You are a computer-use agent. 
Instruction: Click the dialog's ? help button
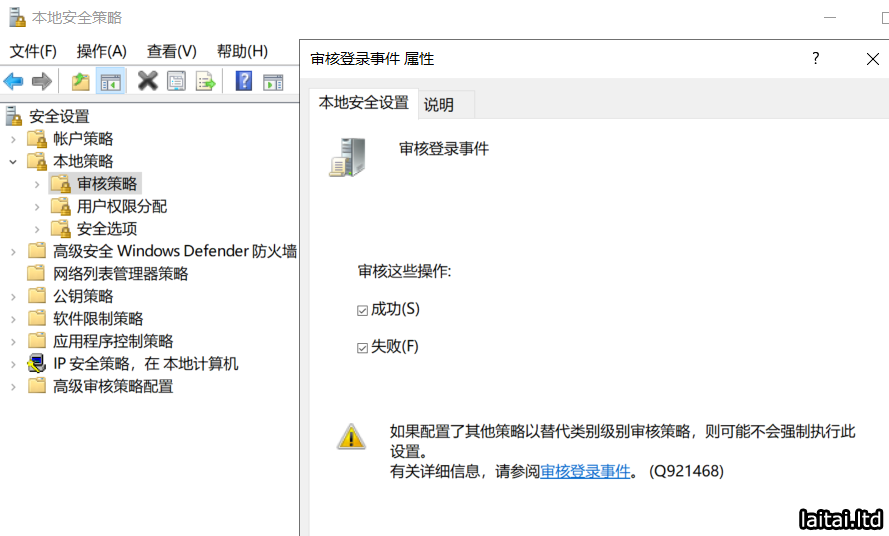coord(816,59)
